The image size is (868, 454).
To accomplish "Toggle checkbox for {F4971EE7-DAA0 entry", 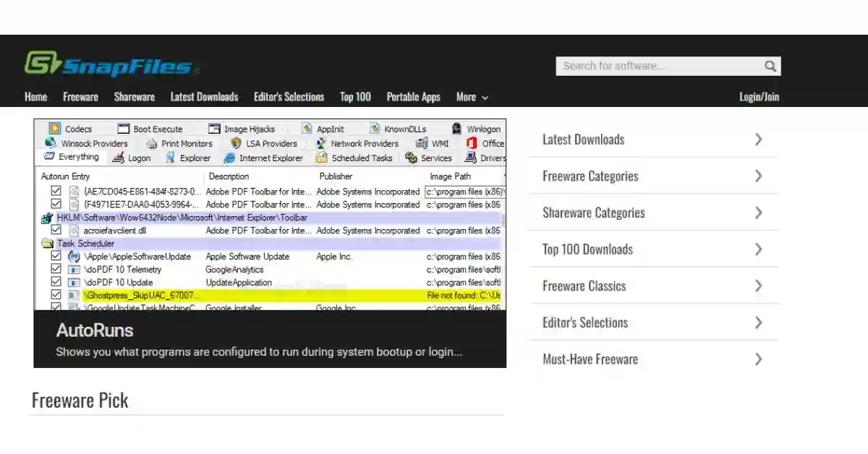I will pyautogui.click(x=56, y=205).
